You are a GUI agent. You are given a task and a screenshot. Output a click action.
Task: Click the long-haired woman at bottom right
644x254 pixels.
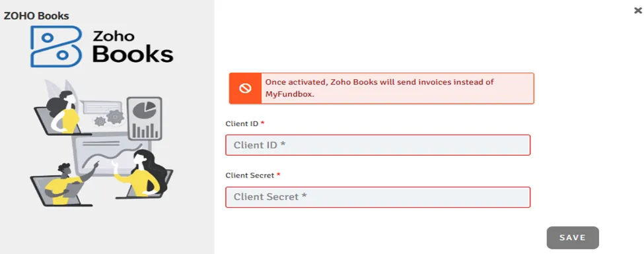(x=141, y=173)
